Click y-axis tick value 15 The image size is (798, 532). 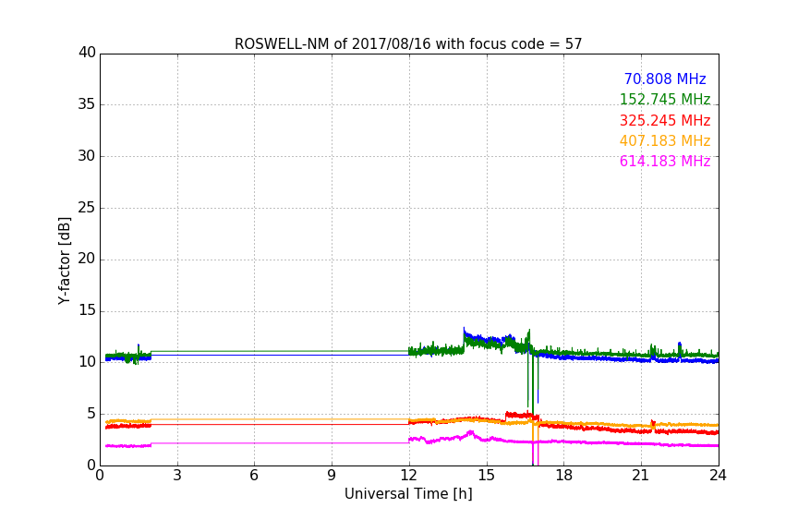click(87, 310)
